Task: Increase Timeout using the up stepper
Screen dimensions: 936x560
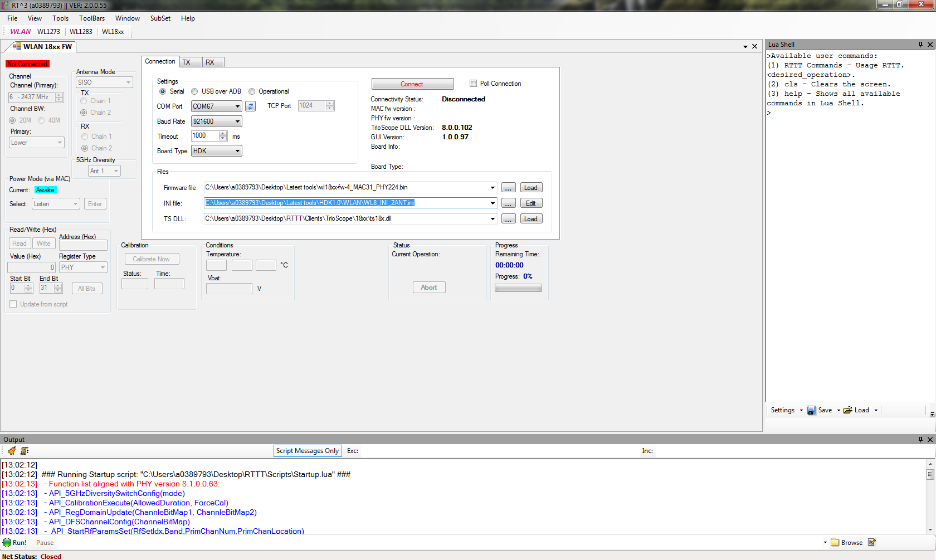Action: pyautogui.click(x=222, y=133)
